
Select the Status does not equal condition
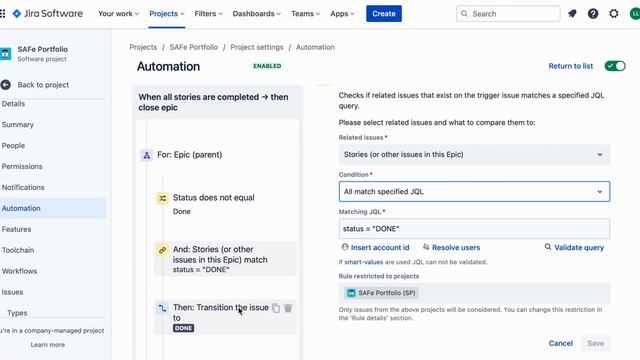[x=225, y=204]
